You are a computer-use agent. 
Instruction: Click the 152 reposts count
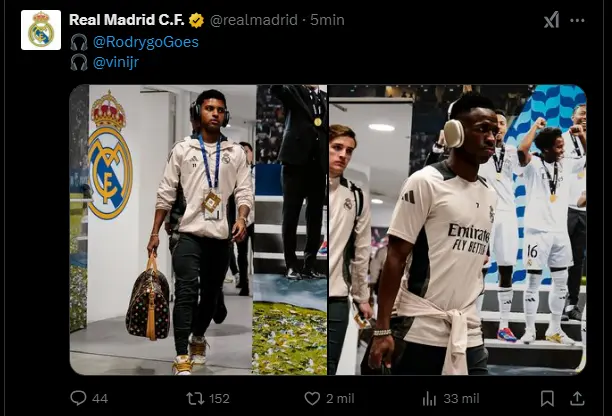click(x=219, y=398)
